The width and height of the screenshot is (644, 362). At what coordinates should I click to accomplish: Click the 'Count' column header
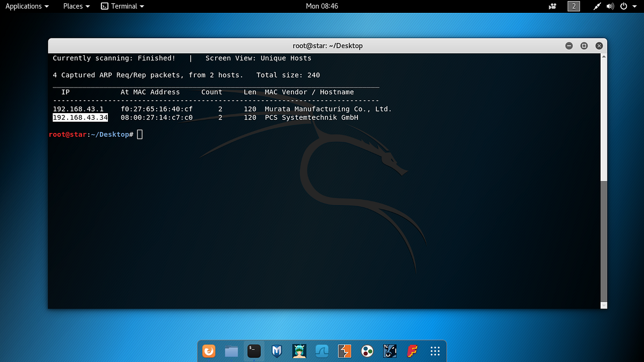211,92
